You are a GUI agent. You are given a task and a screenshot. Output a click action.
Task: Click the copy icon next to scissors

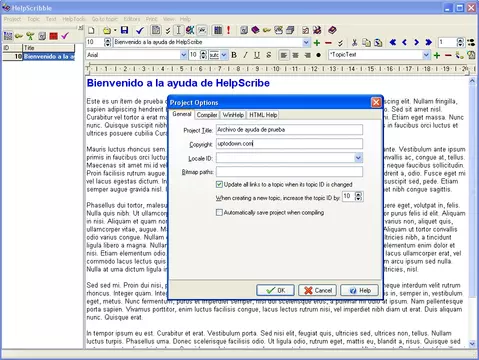(366, 43)
